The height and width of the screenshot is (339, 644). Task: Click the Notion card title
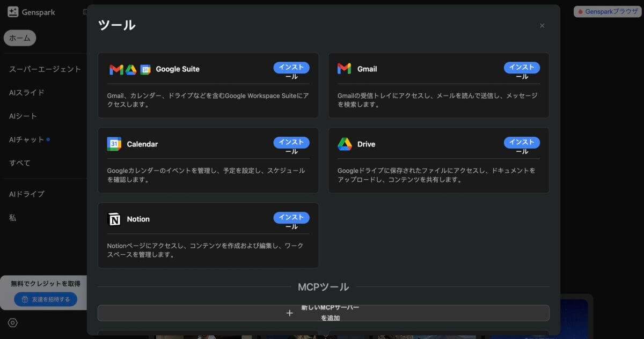[138, 219]
